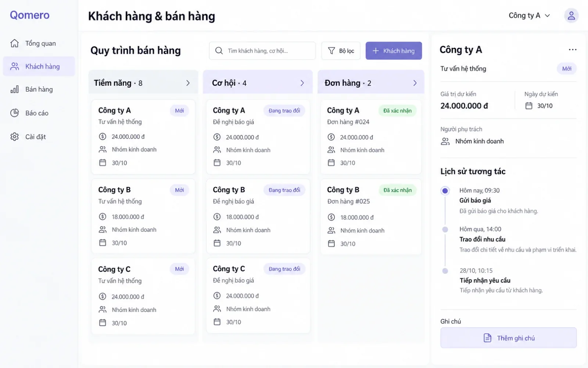Open the Công ty A card in Tiềm năng
Viewport: 588px width, 368px height.
click(143, 137)
